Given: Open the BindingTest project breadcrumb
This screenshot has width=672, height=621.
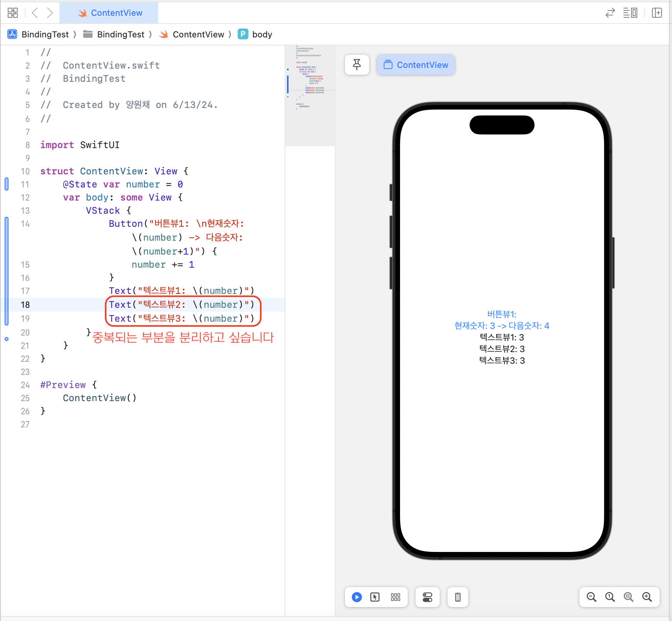Looking at the screenshot, I should click(38, 34).
